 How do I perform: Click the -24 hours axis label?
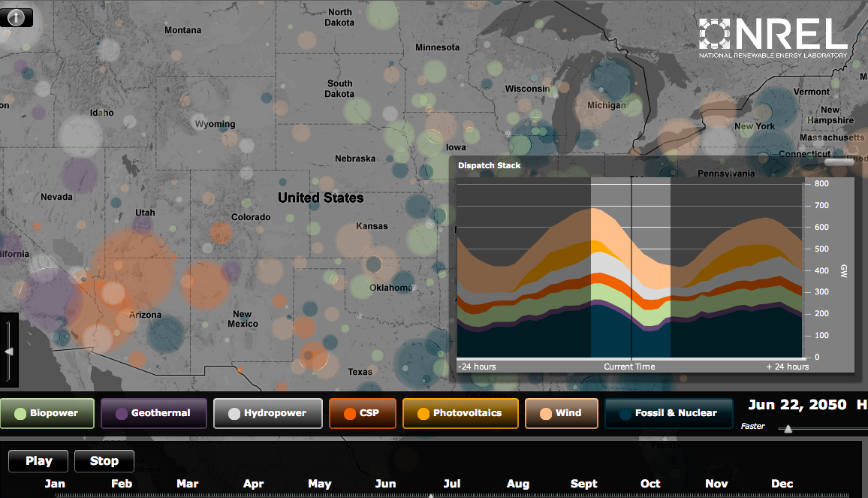click(477, 367)
